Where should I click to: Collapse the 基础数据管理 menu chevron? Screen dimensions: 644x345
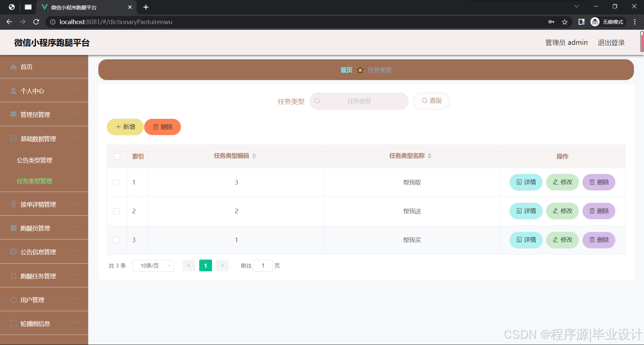[x=77, y=138]
